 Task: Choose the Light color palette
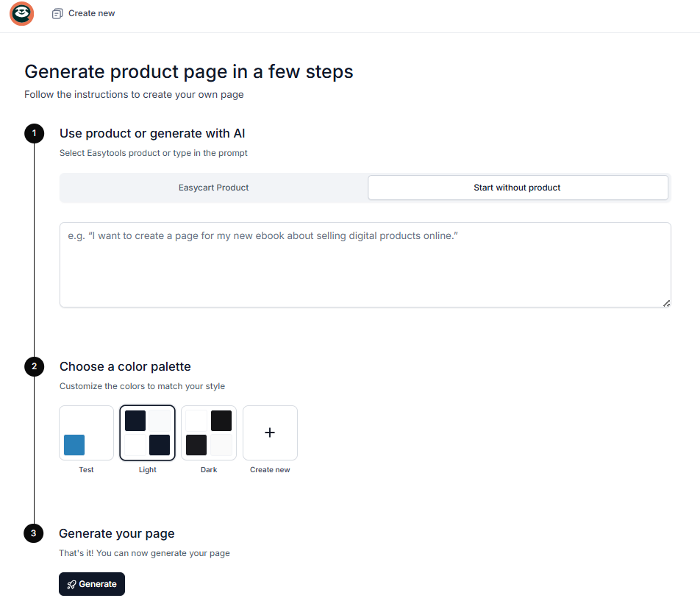pyautogui.click(x=147, y=433)
